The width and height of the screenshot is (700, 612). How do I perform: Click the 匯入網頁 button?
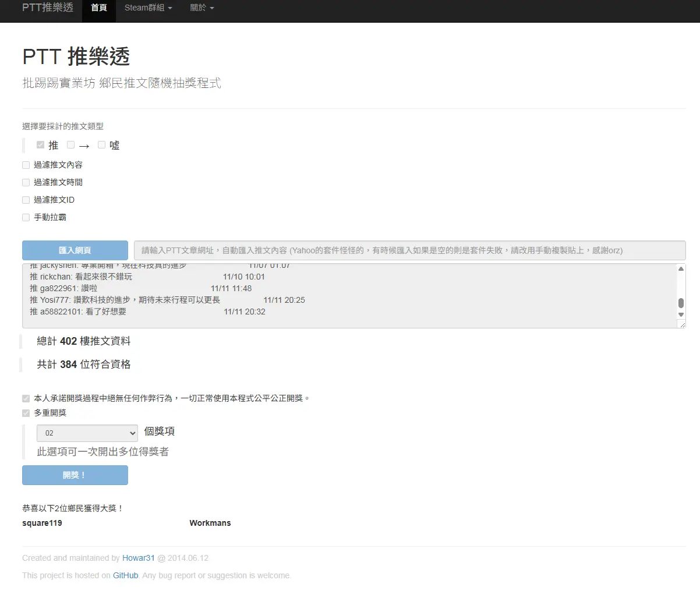point(75,250)
